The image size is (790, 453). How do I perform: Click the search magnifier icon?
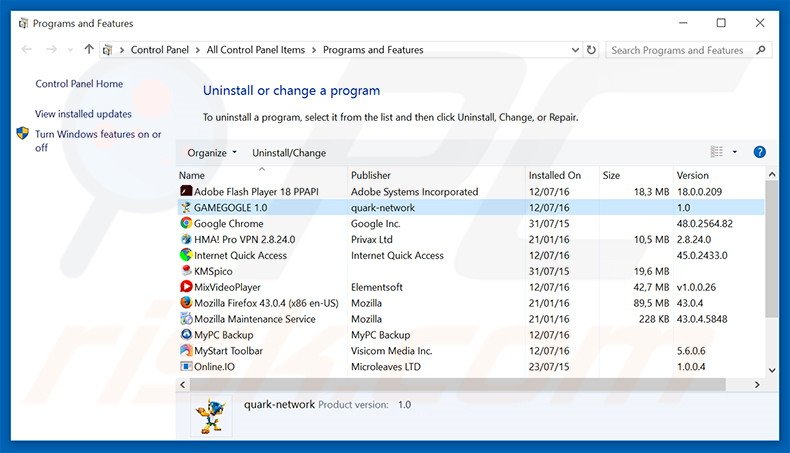(x=761, y=50)
